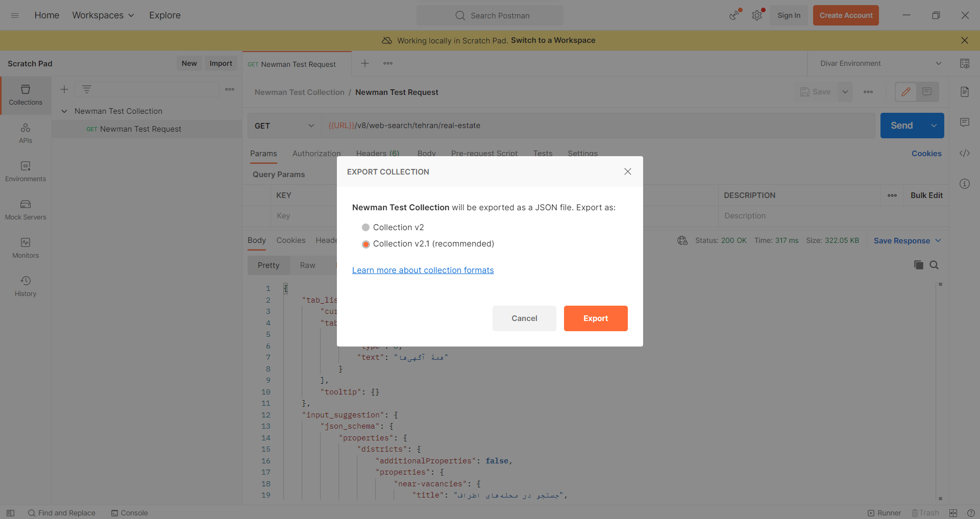Click Bulk Edit in params table
980x519 pixels.
click(x=926, y=195)
